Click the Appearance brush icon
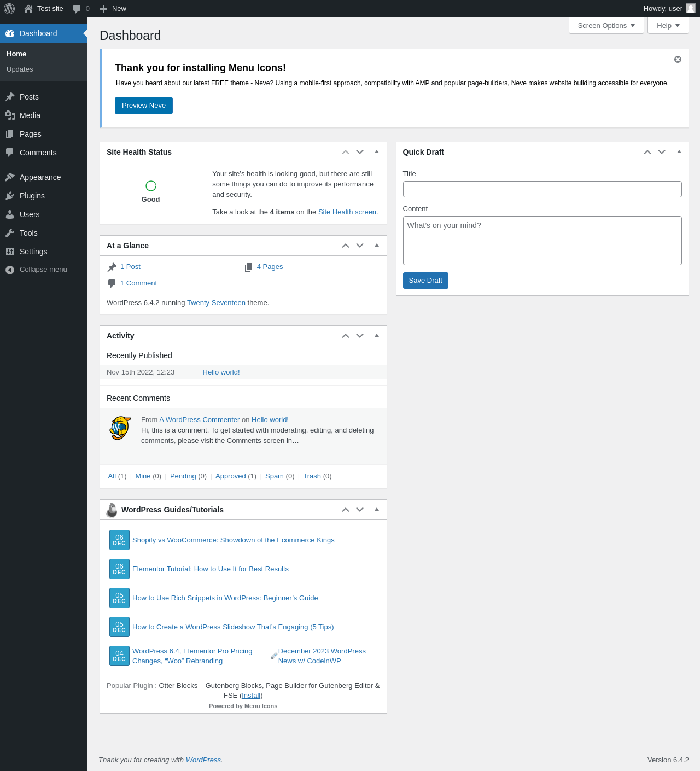 coord(10,177)
